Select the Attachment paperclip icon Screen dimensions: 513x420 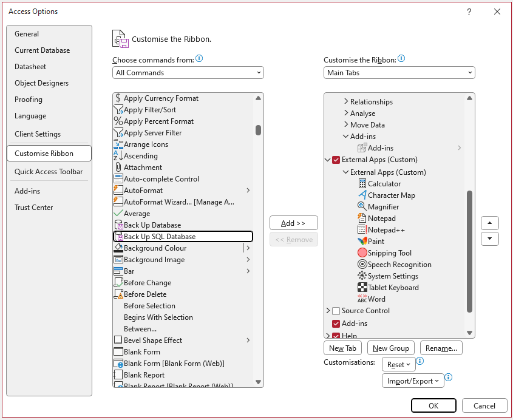coord(118,167)
